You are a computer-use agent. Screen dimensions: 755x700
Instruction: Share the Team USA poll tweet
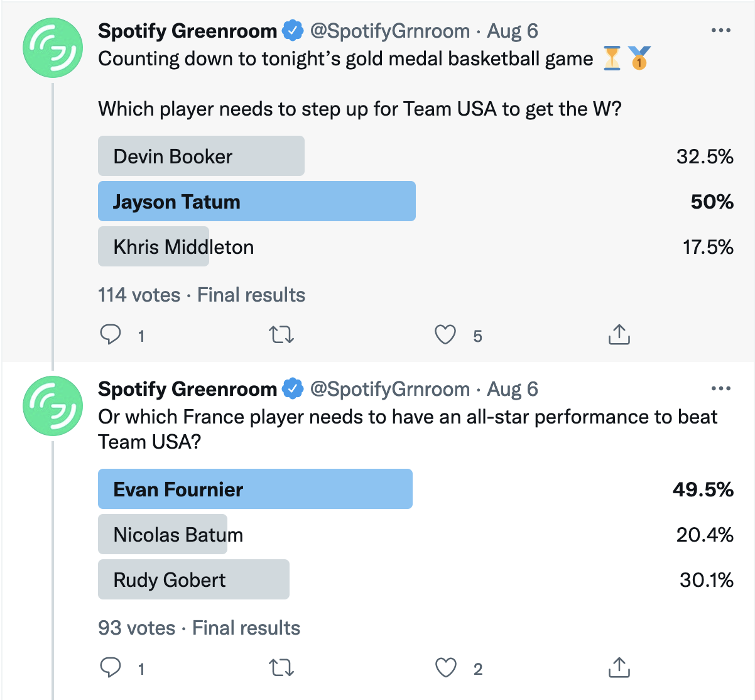click(619, 334)
